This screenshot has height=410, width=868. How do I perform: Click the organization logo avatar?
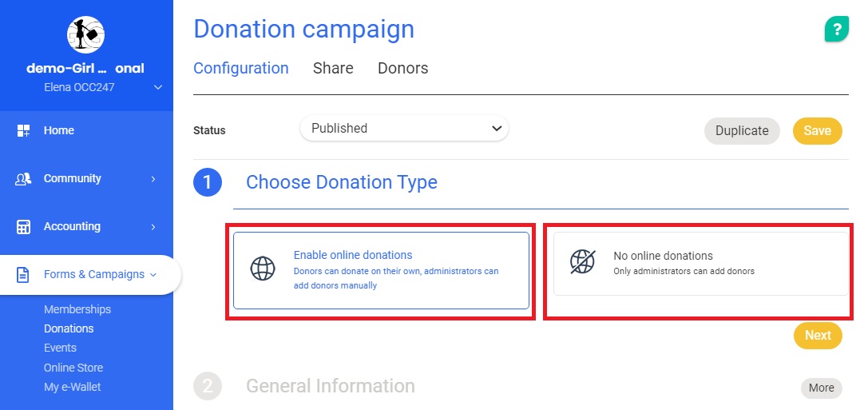pyautogui.click(x=85, y=34)
